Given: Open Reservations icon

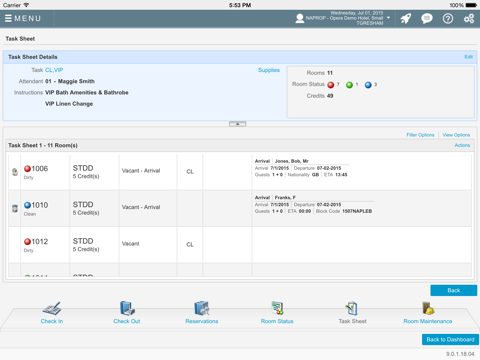Looking at the screenshot, I should coord(202,308).
